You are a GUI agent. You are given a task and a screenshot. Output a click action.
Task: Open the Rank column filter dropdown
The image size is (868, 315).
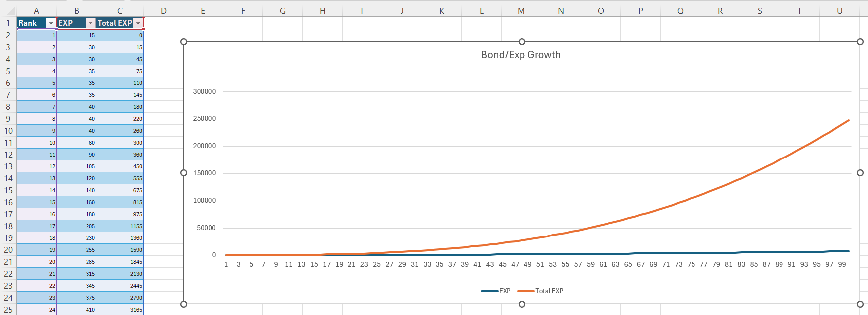click(x=50, y=23)
